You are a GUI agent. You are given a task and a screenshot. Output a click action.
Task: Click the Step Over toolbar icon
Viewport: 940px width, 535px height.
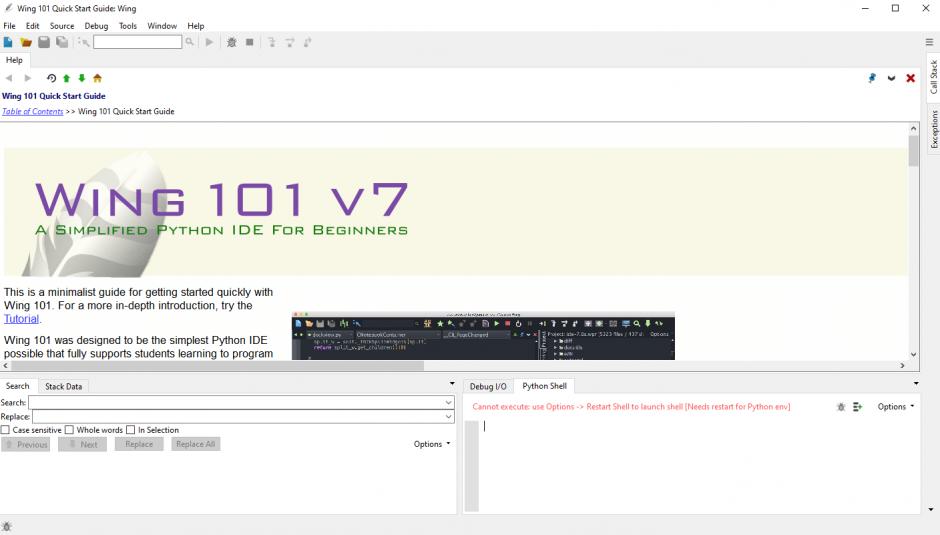pos(290,42)
